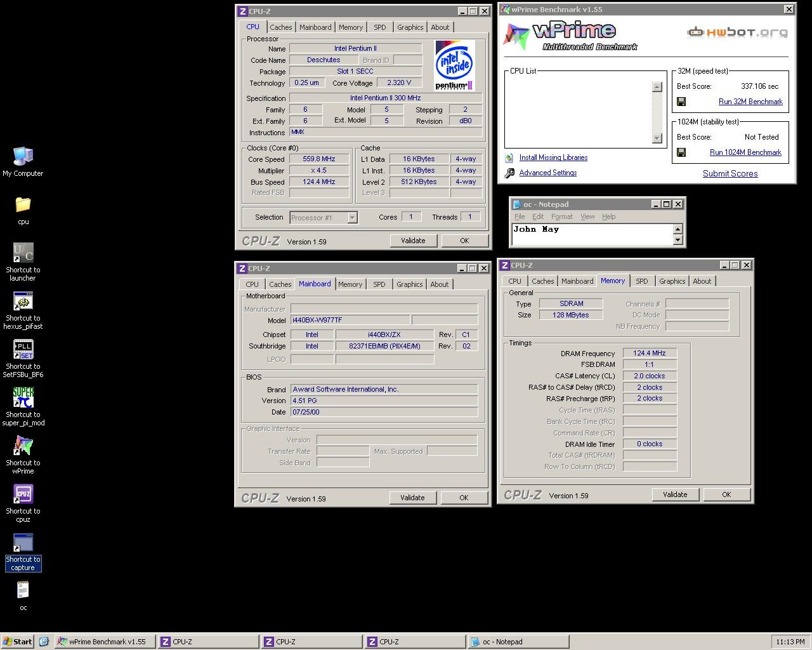Click Notepad scrollbar down arrow

click(x=678, y=240)
